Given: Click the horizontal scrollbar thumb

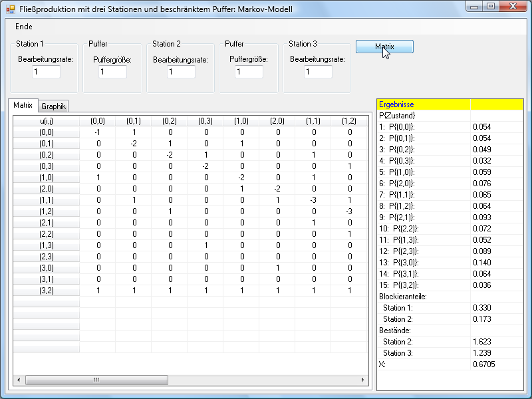Looking at the screenshot, I should [x=96, y=380].
